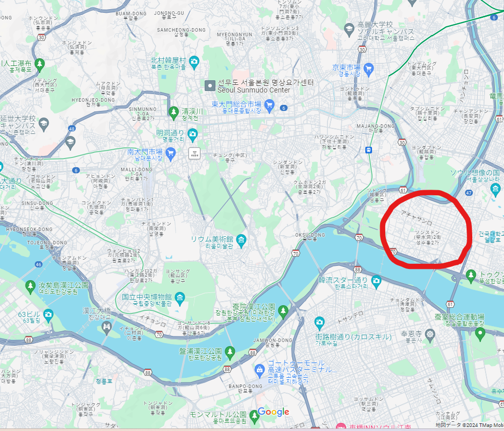Click the Leeum Museum of Art pin

pos(241,241)
